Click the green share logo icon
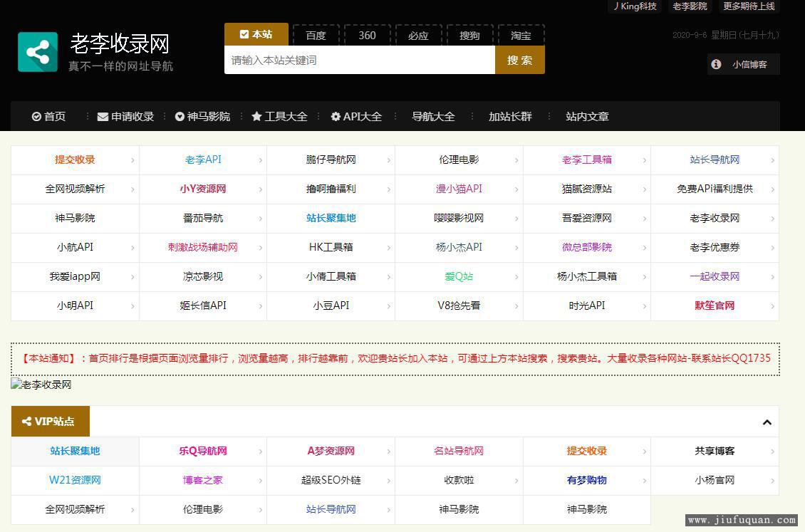Viewport: 805px width, 532px height. [x=38, y=52]
